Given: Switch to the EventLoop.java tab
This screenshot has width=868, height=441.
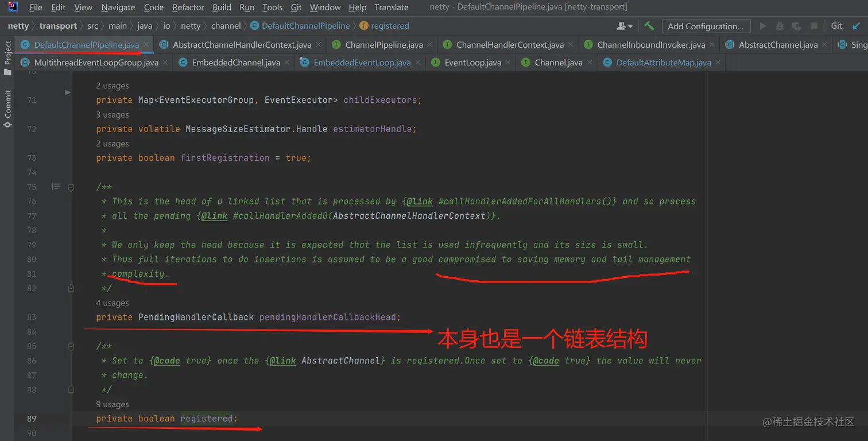Looking at the screenshot, I should pyautogui.click(x=472, y=63).
